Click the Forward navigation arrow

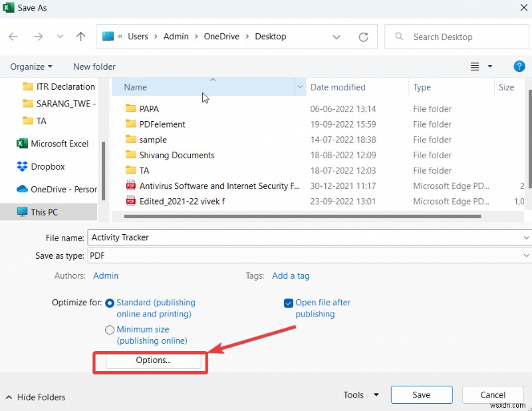tap(38, 37)
